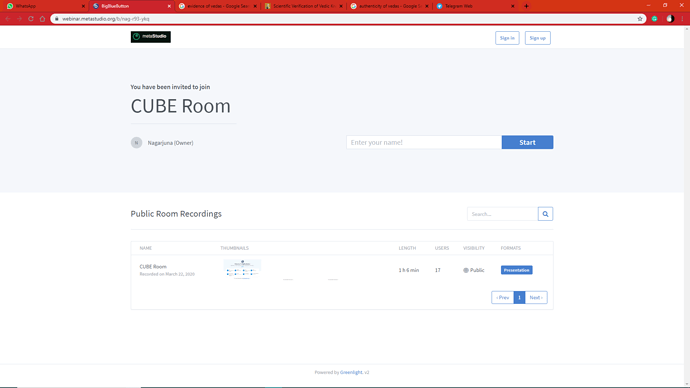Open a new browser tab

tap(526, 6)
